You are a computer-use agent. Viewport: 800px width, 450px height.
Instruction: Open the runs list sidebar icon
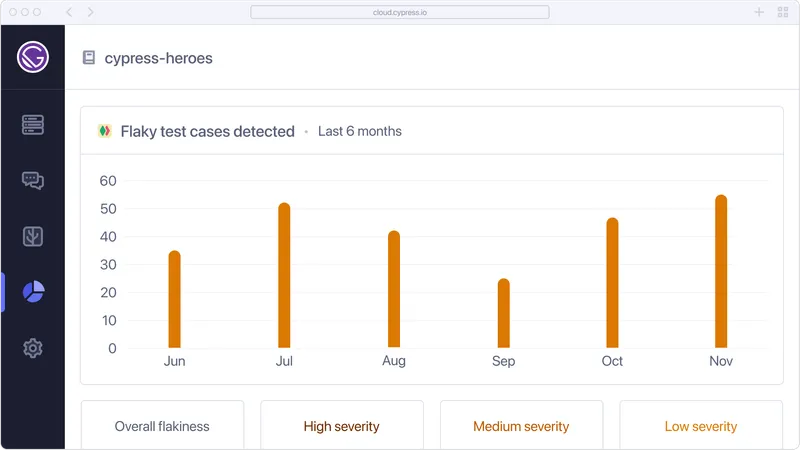(x=33, y=124)
